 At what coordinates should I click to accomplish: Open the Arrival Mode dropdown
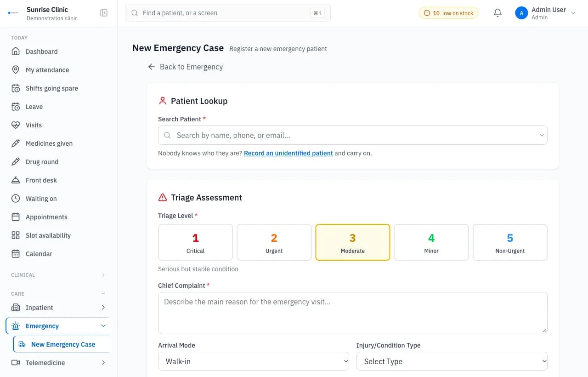pos(254,361)
